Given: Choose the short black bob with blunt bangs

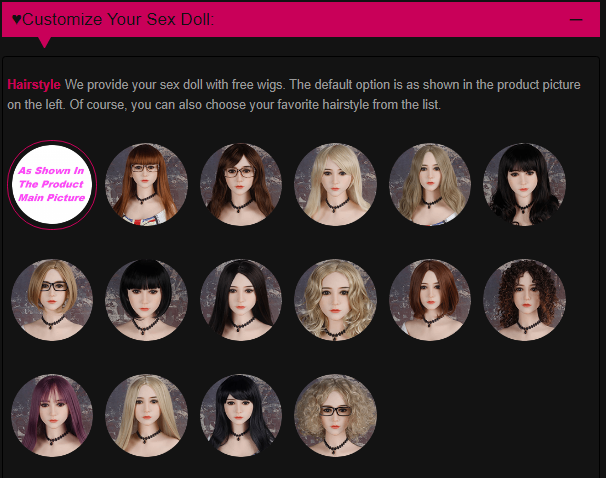Looking at the screenshot, I should pos(146,300).
